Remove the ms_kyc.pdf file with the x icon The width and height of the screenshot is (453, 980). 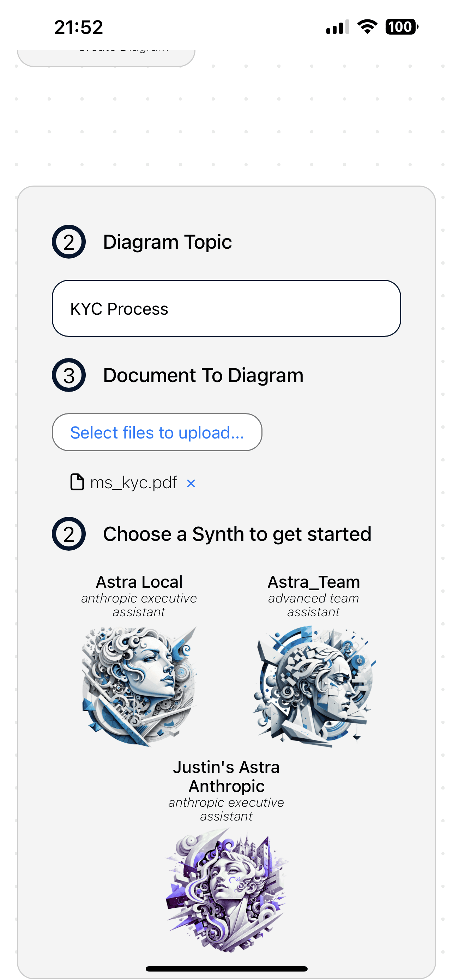(x=191, y=483)
